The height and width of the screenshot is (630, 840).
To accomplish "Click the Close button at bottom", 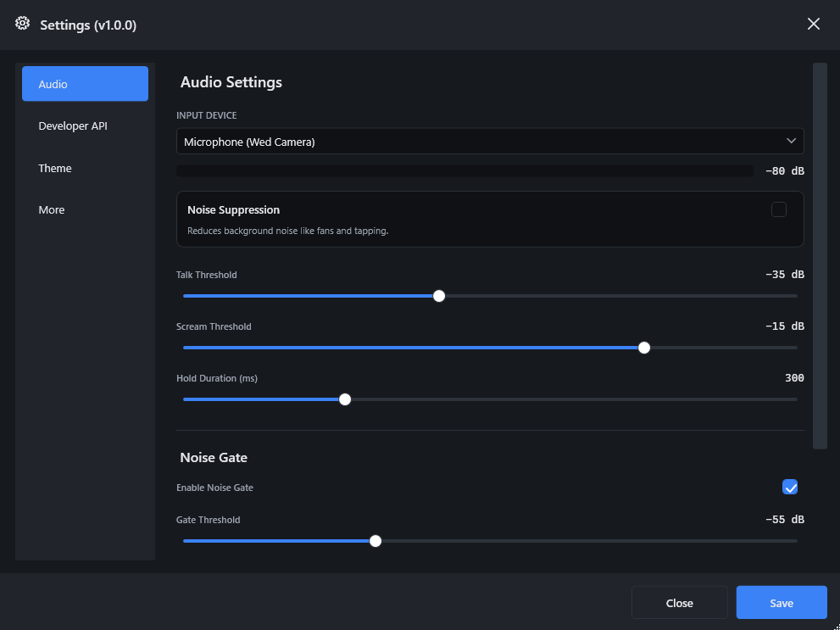I will tap(679, 603).
